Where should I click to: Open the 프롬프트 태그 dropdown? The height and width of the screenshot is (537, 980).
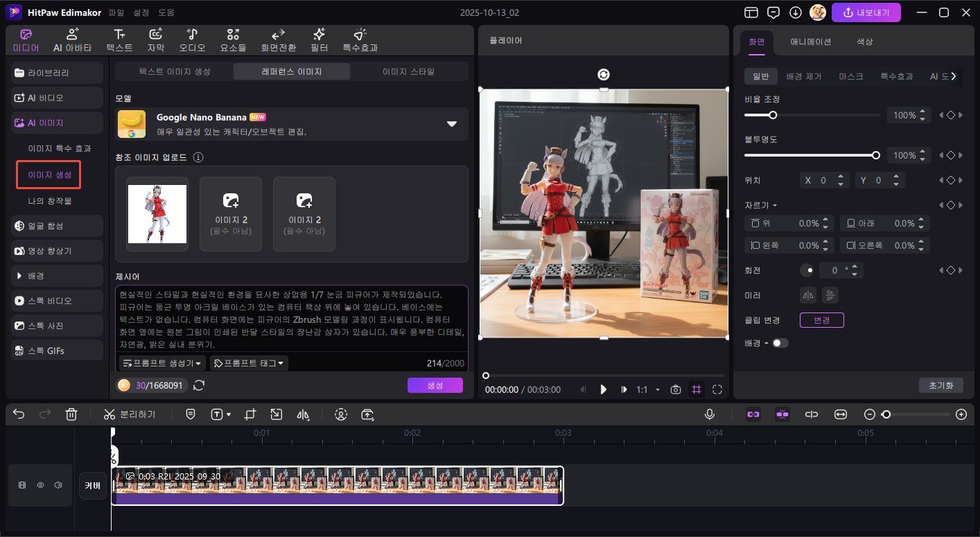(248, 363)
